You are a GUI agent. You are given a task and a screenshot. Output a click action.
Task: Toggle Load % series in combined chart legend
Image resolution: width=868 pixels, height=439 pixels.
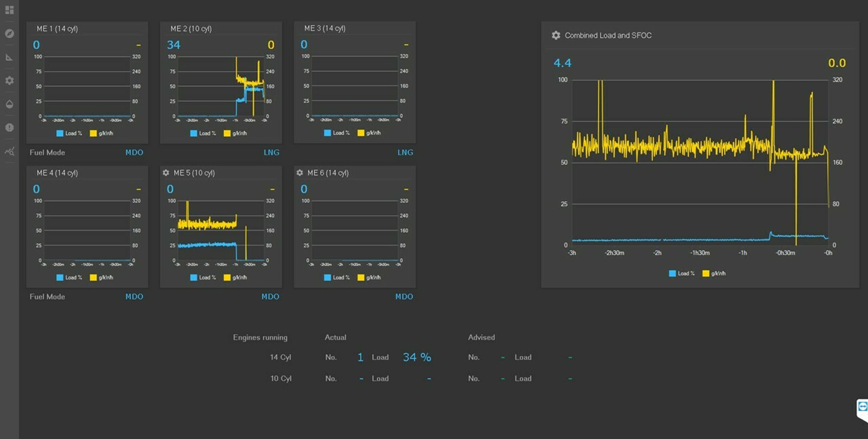tap(682, 273)
